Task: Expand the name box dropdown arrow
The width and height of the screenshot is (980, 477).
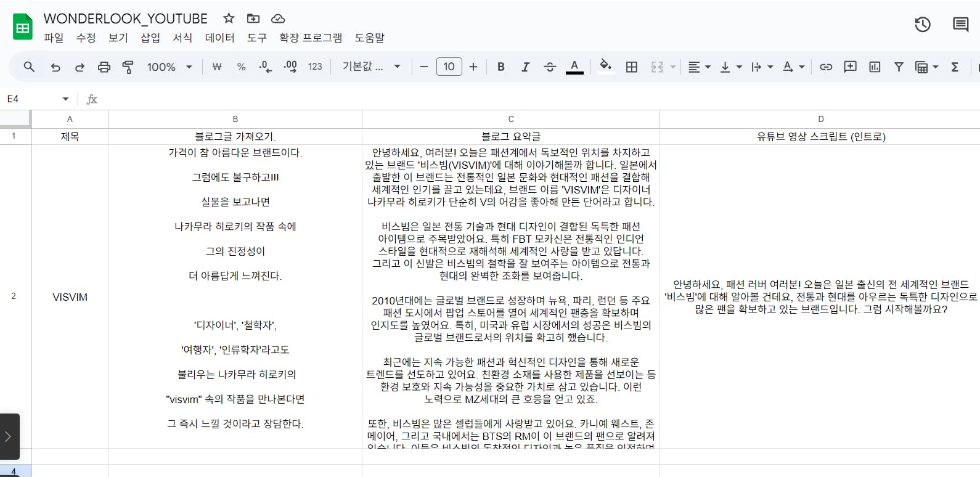Action: click(65, 99)
